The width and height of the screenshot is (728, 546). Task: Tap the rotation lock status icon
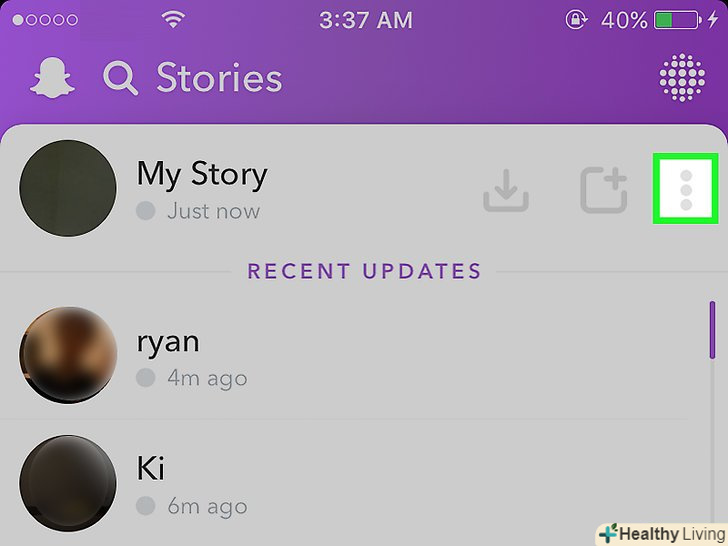coord(576,20)
